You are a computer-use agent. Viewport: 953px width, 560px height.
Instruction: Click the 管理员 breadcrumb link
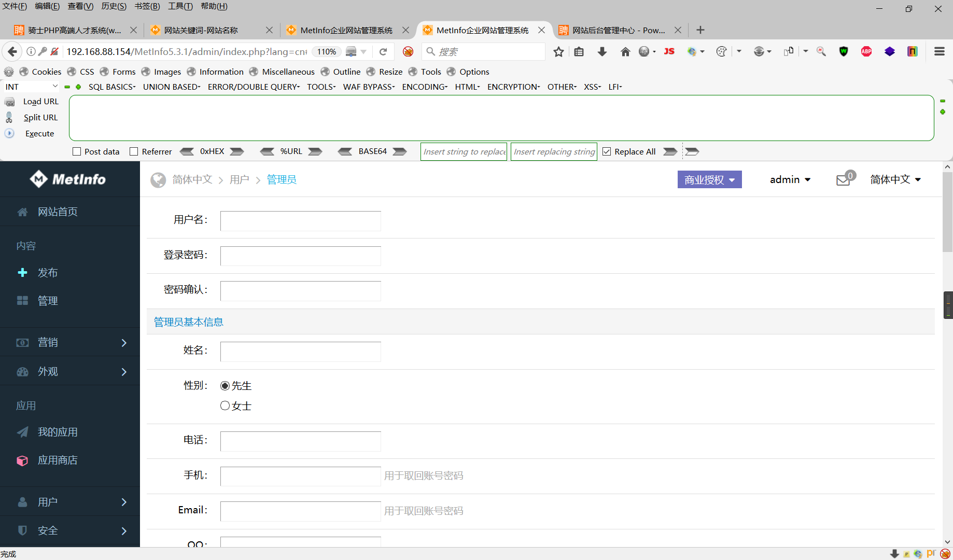point(282,179)
